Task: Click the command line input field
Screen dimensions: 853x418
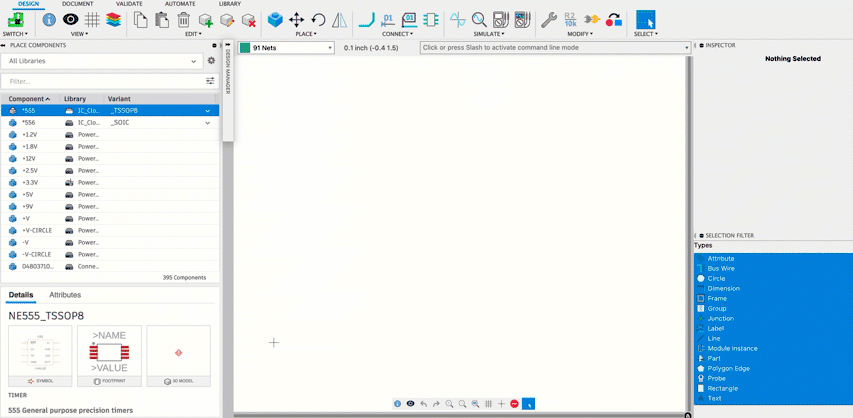Action: [x=555, y=48]
